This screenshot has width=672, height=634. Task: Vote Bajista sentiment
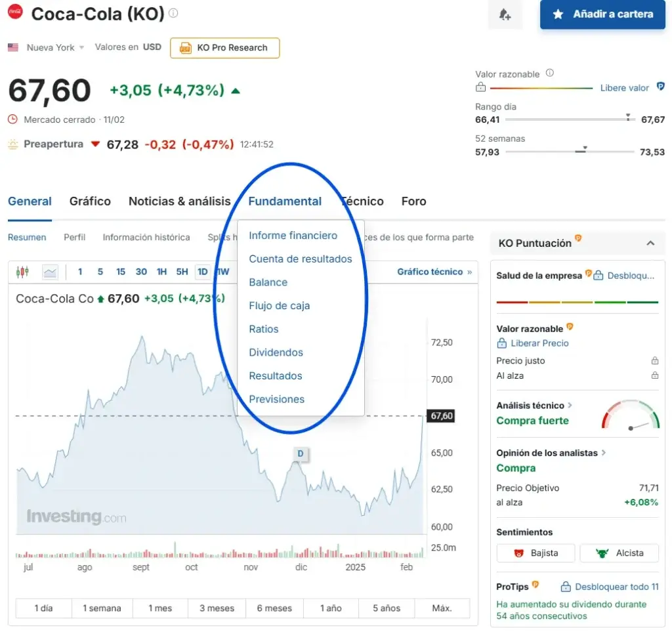pos(535,553)
